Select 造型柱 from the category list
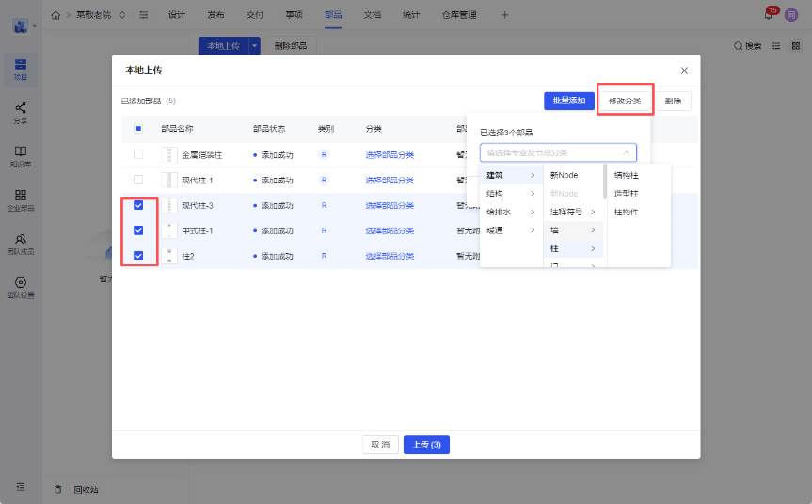Image resolution: width=812 pixels, height=504 pixels. 626,194
